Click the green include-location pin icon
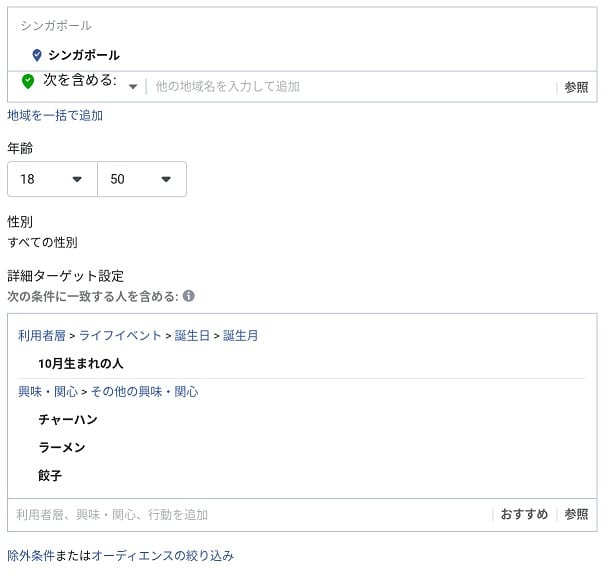608x576 pixels. tap(28, 81)
